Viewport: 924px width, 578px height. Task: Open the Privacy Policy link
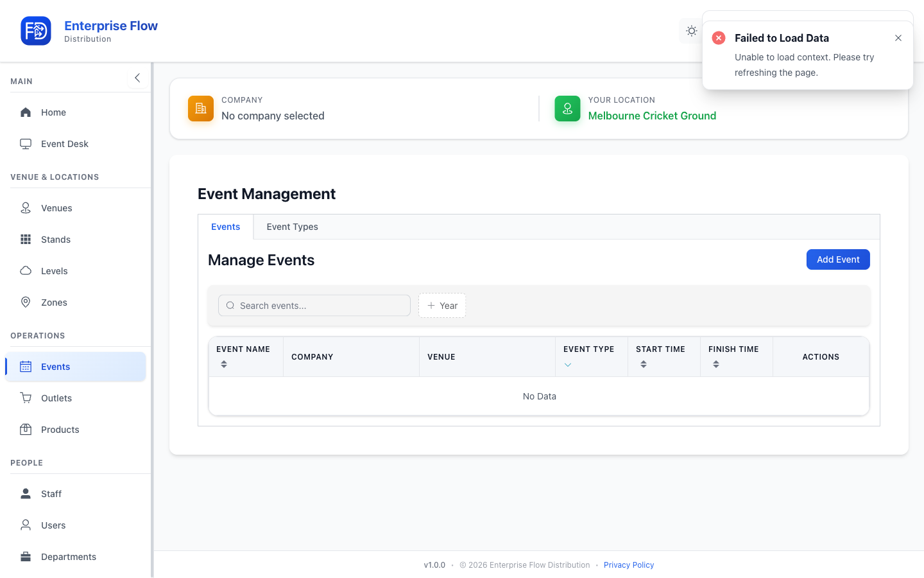tap(629, 565)
